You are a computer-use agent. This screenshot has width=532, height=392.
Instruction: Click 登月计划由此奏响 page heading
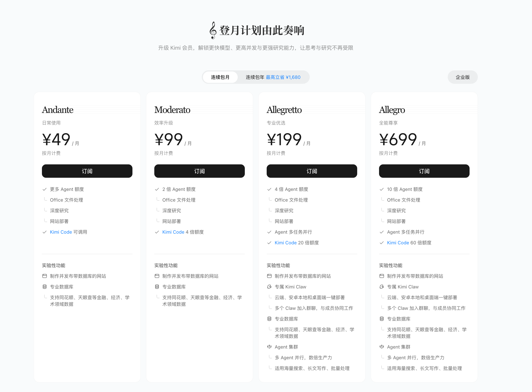[262, 30]
